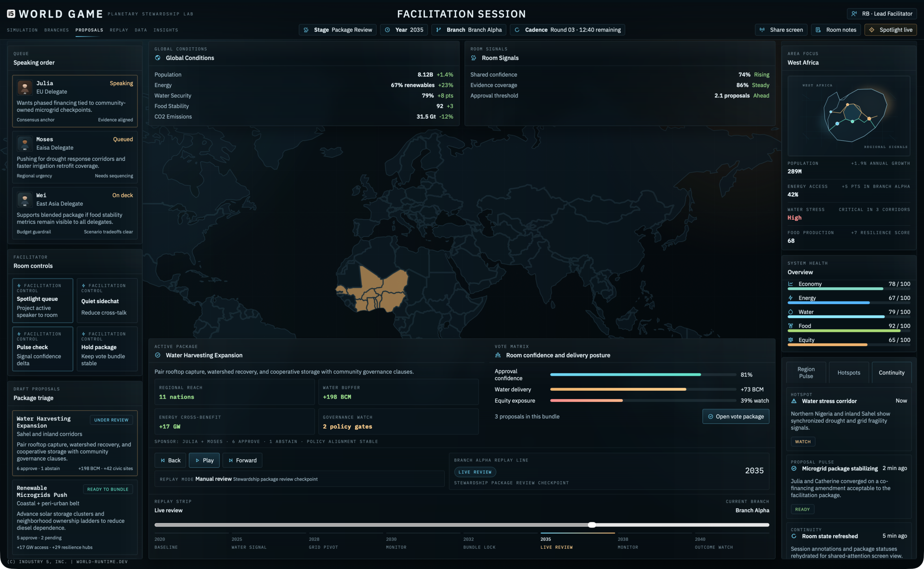Open the Hotspots tab
Viewport: 924px width, 569px height.
[x=848, y=373]
